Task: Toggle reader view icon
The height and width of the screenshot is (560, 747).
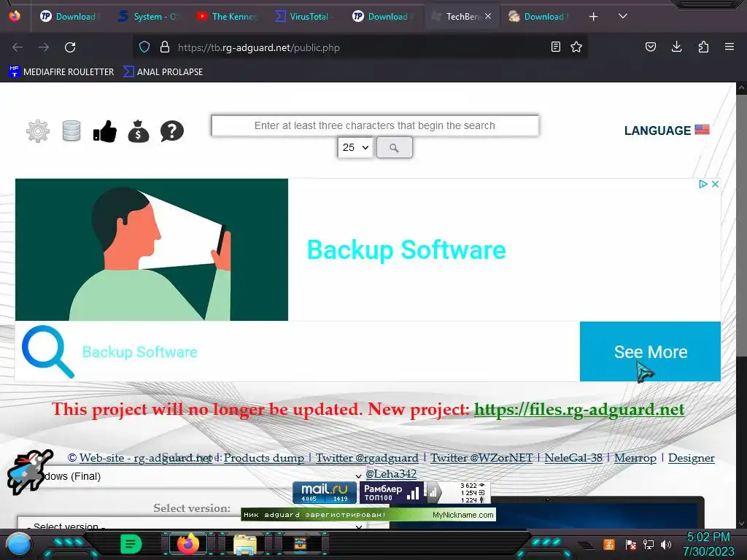Action: [x=555, y=47]
